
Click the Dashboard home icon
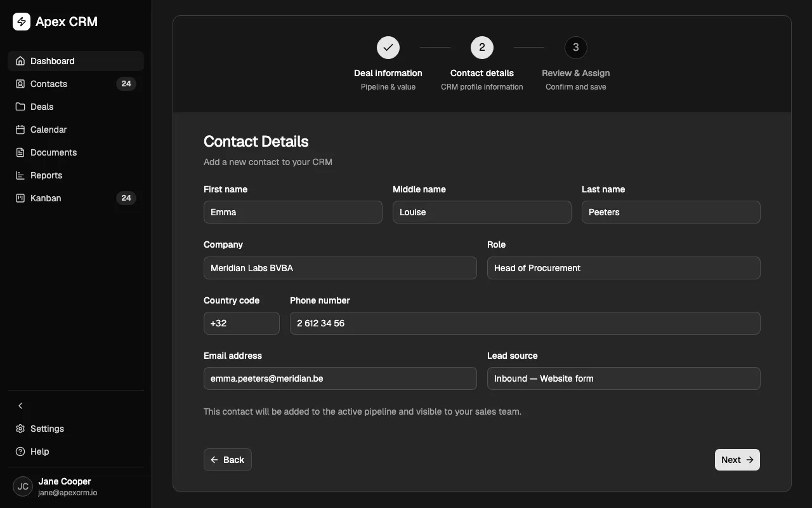click(x=20, y=61)
